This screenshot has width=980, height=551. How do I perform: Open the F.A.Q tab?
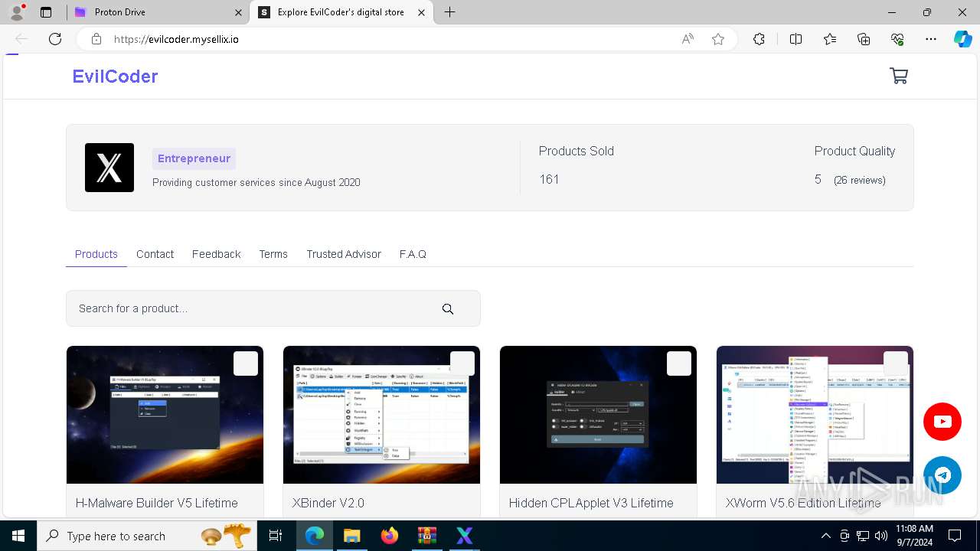[x=413, y=254]
